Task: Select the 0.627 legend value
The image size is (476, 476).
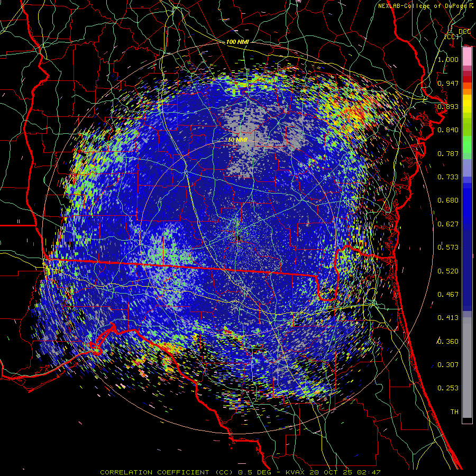Action: pyautogui.click(x=448, y=224)
